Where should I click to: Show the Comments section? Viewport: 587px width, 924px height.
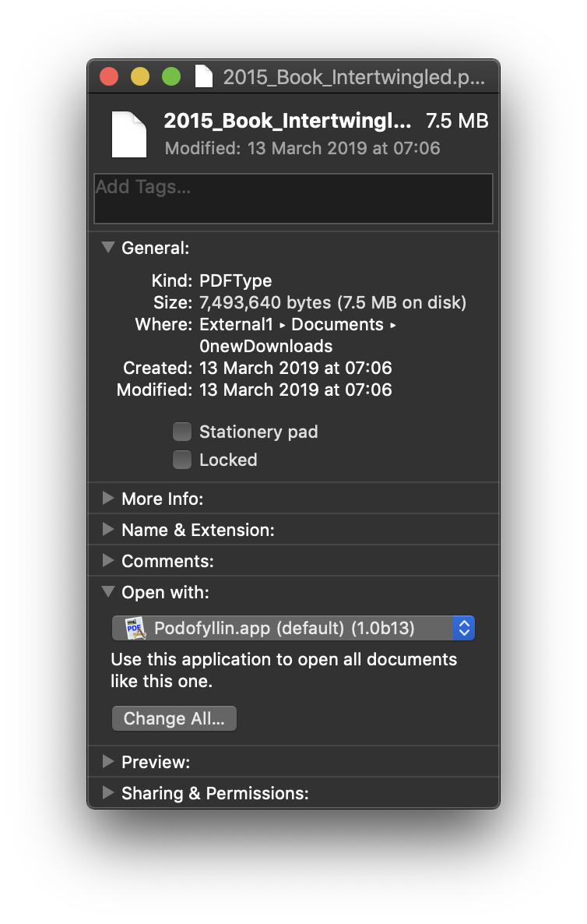[108, 561]
